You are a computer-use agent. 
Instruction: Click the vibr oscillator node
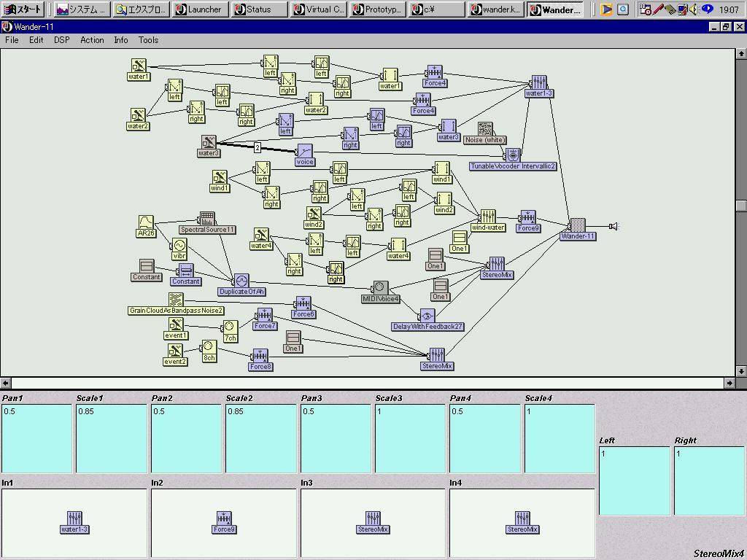click(x=179, y=249)
